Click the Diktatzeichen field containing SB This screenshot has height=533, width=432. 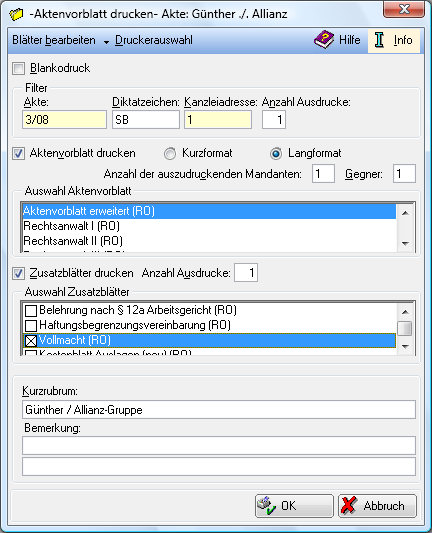point(146,120)
